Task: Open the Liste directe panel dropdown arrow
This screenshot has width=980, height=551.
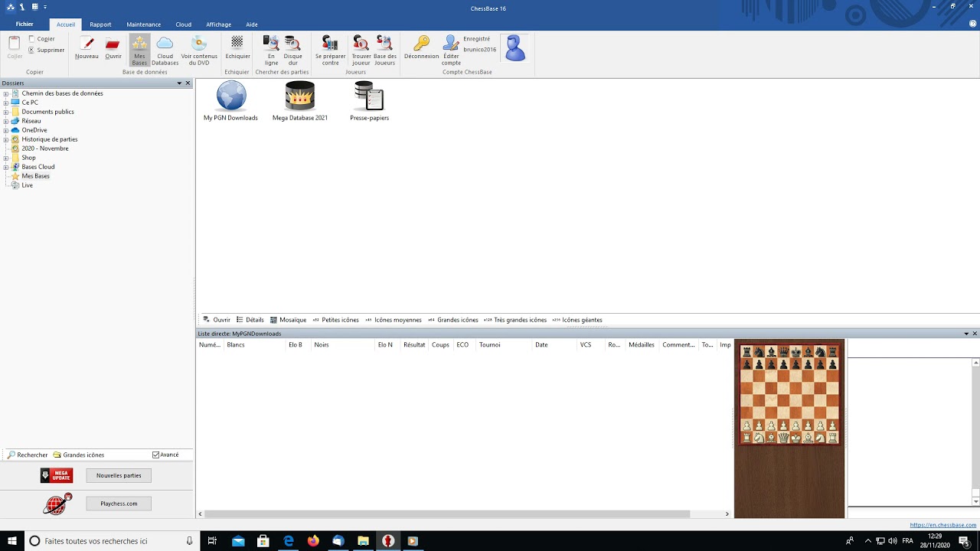Action: 966,334
